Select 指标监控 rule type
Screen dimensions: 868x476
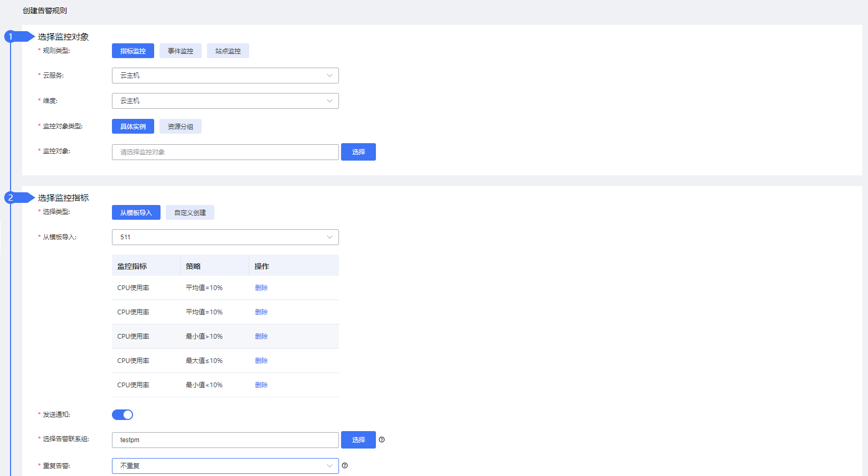click(133, 51)
